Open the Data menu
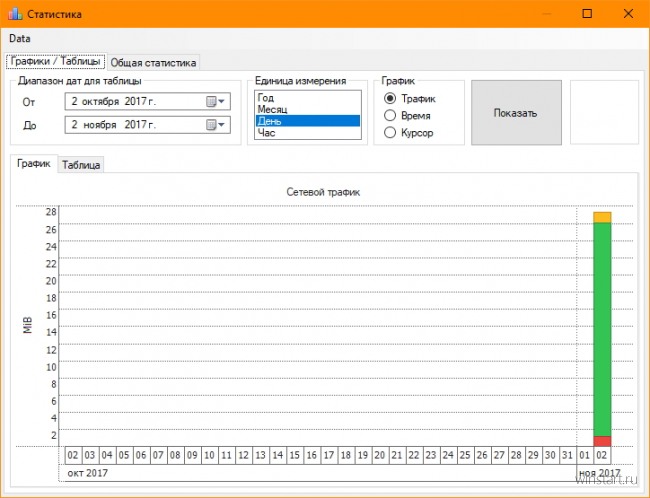 pos(19,39)
